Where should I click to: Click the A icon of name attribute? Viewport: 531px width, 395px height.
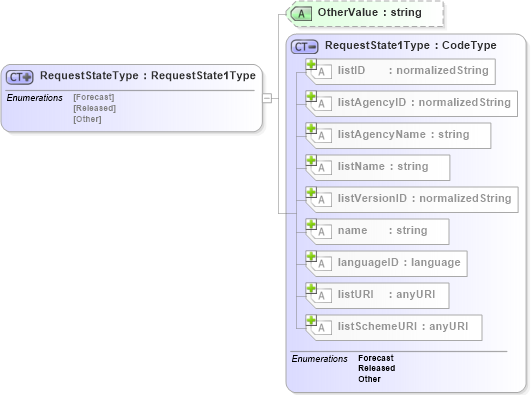click(321, 232)
